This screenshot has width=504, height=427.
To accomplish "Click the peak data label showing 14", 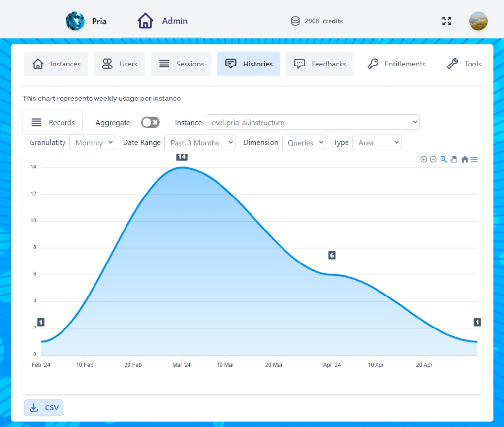I will pyautogui.click(x=182, y=157).
